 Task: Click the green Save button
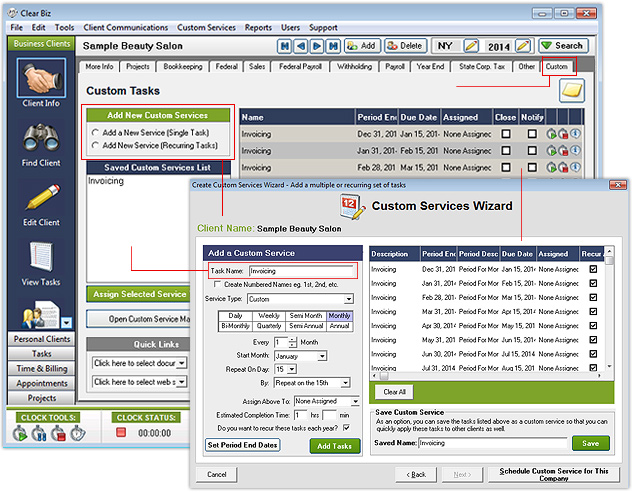coord(590,443)
